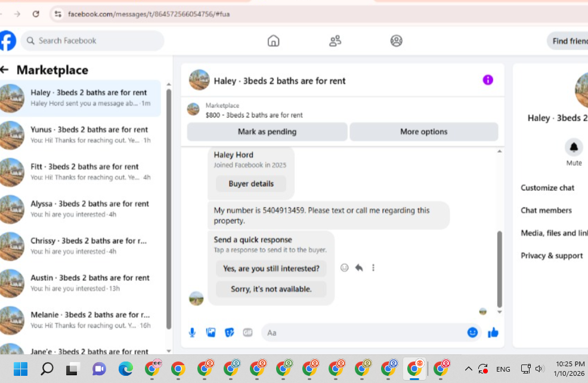Open Task View on taskbar
The height and width of the screenshot is (383, 588).
[73, 369]
